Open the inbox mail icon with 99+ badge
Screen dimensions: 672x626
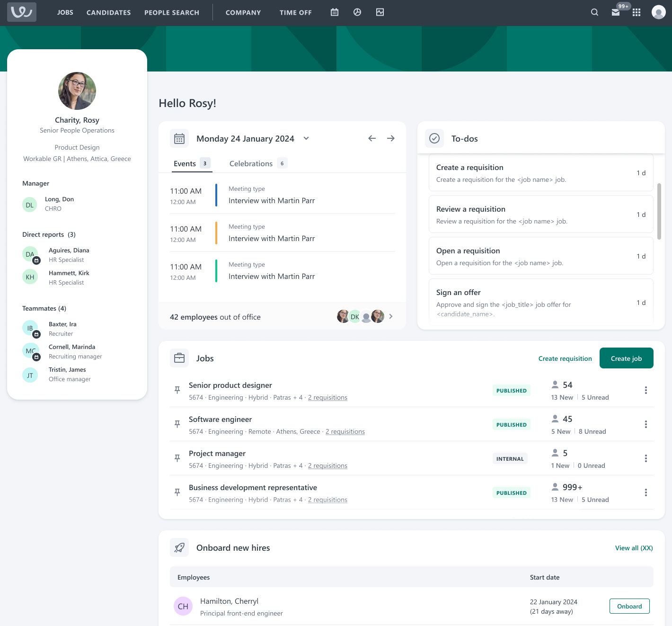click(616, 13)
